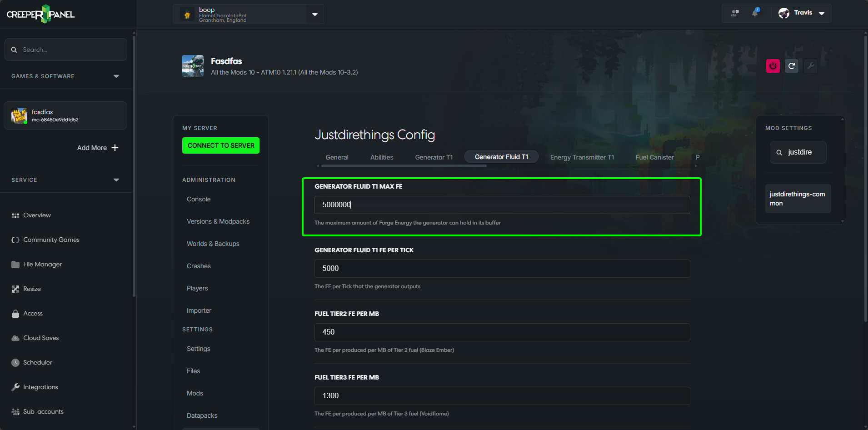Click the Scheduler clock icon
Screen dimensions: 868x430
tap(15, 362)
